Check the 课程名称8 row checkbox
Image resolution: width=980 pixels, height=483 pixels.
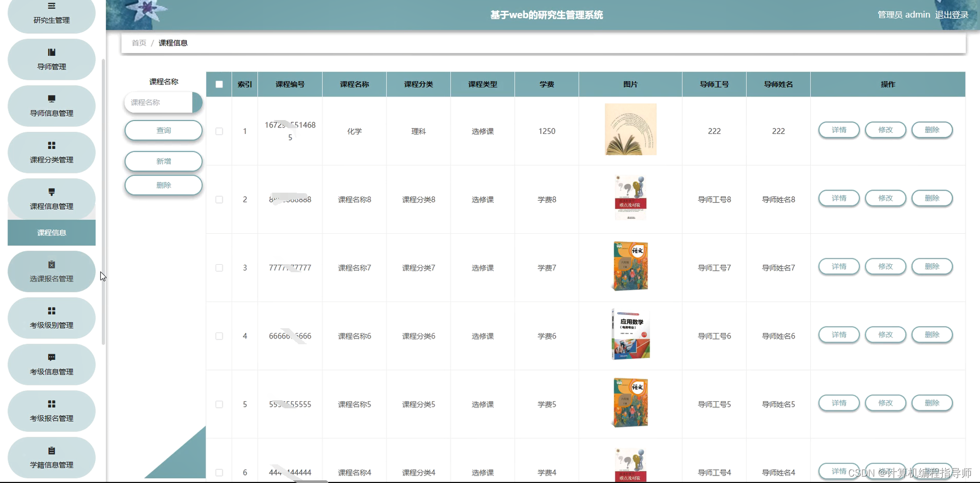(219, 200)
